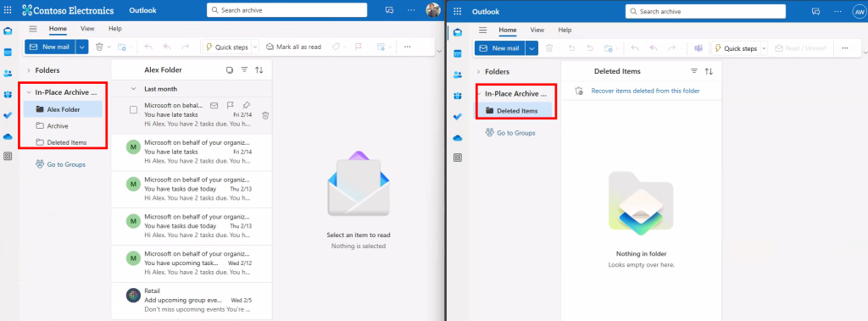Pin the first 'You have late tasks' message
The height and width of the screenshot is (321, 868).
(247, 105)
